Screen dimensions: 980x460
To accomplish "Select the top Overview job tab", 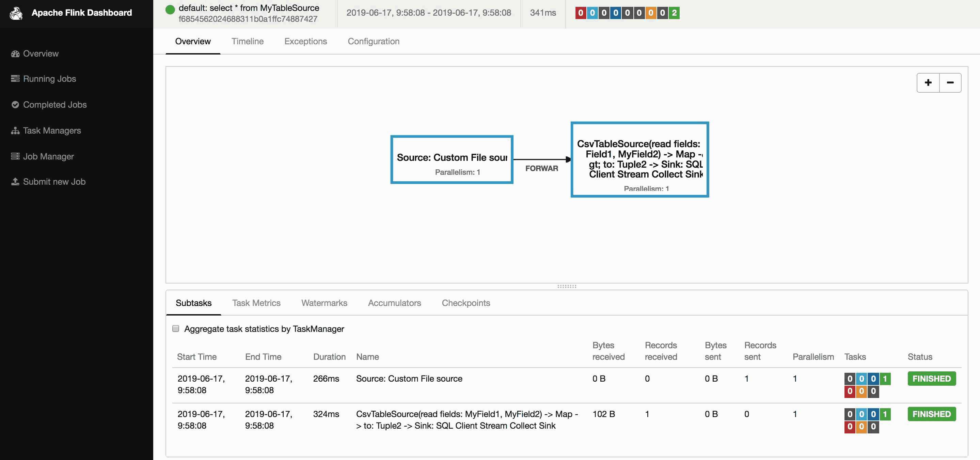I will pos(193,41).
